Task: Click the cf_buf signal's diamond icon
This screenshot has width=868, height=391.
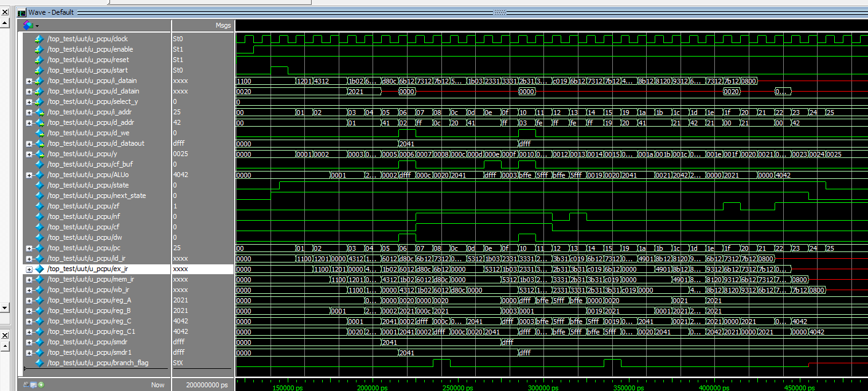Action: coord(39,164)
